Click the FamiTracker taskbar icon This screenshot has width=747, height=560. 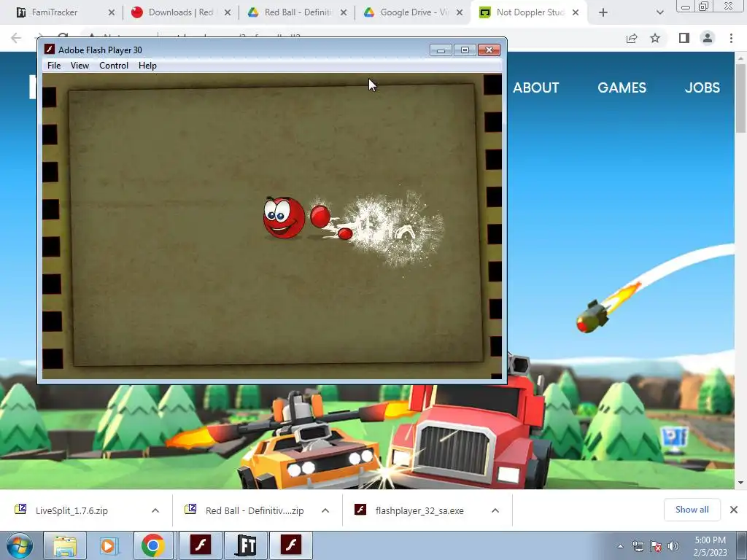(x=246, y=545)
